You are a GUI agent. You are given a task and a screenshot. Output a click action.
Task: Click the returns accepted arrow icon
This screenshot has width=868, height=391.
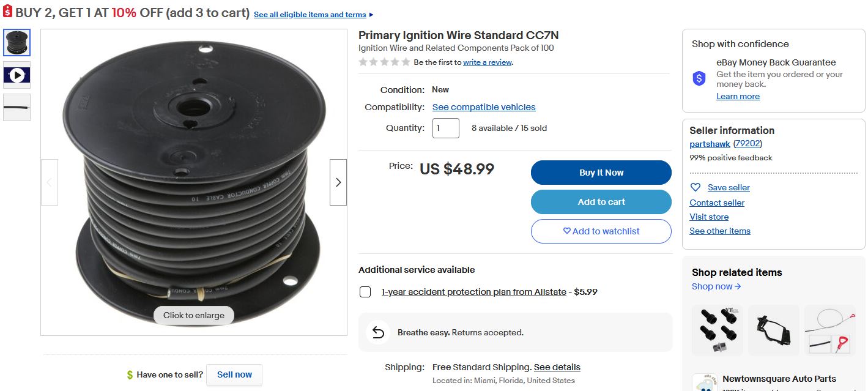[378, 332]
